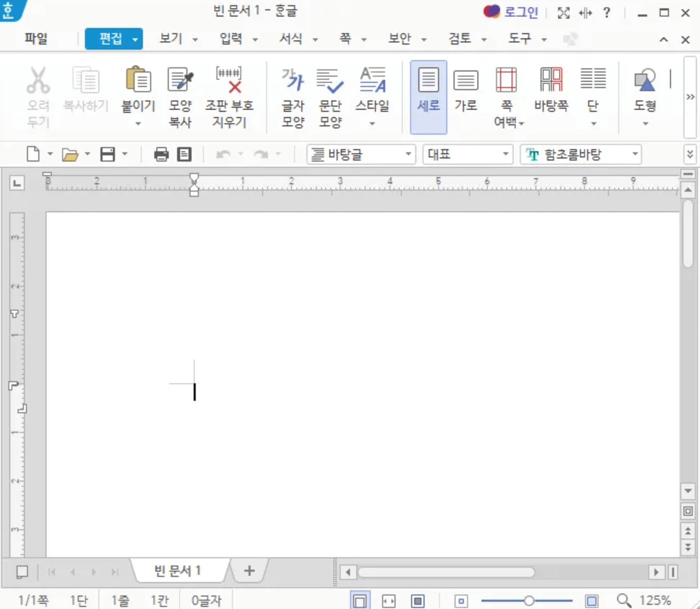700x609 pixels.
Task: Click the zoom slider handle
Action: (529, 601)
